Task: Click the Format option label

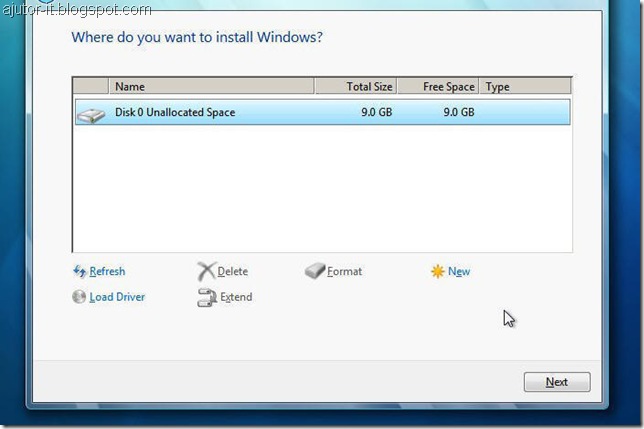Action: click(x=344, y=271)
